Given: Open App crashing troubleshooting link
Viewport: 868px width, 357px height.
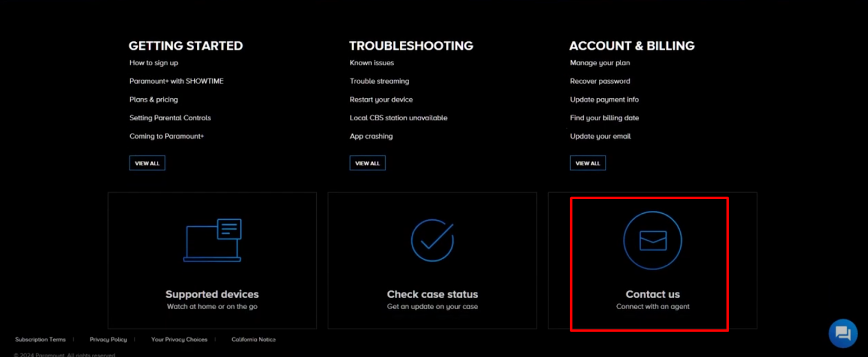Looking at the screenshot, I should (x=371, y=136).
